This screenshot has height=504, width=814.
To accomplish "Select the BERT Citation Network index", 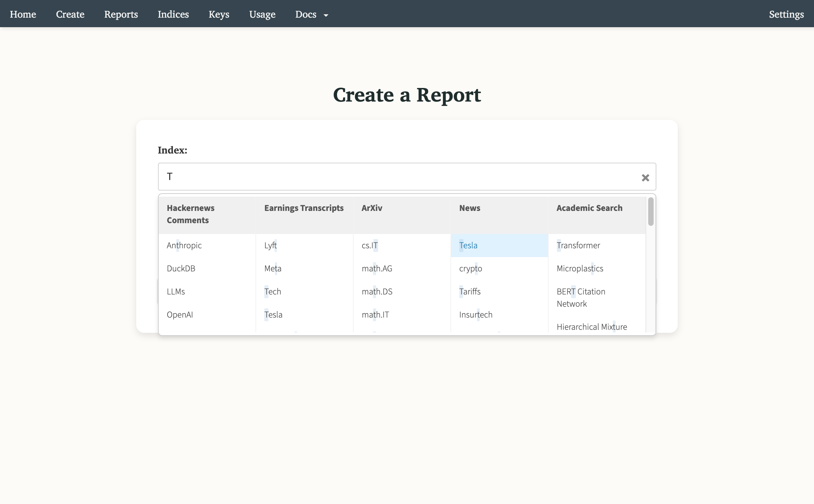I will coord(581,297).
